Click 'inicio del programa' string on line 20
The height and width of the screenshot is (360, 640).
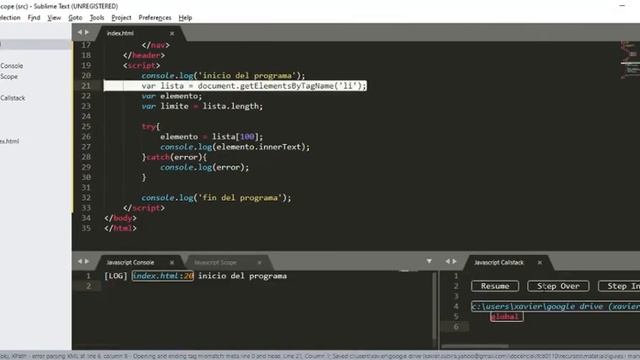[x=247, y=76]
